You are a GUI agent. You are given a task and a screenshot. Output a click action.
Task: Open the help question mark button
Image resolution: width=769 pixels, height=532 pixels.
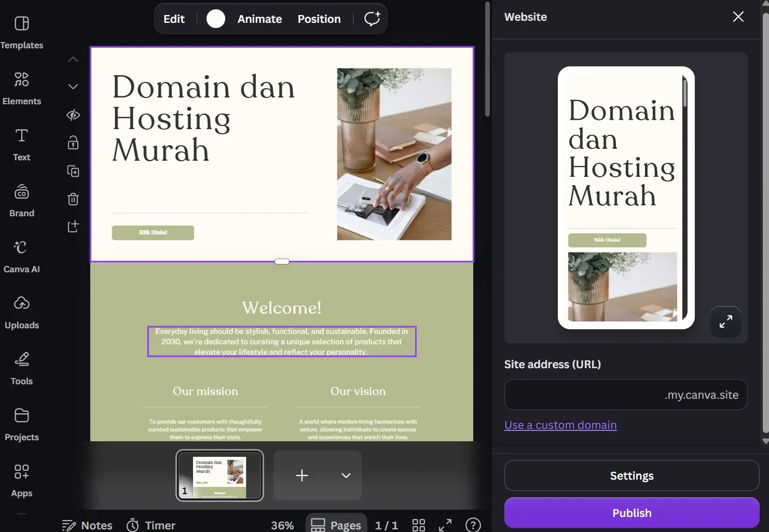[x=473, y=525]
